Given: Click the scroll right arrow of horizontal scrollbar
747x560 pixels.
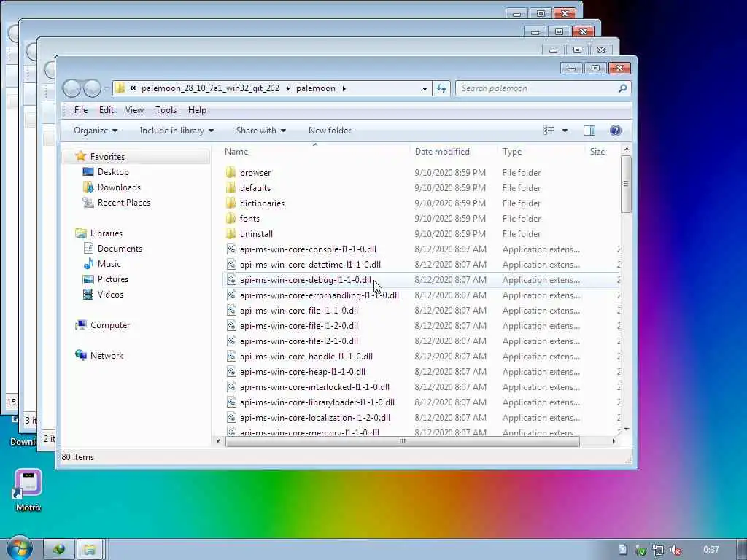Looking at the screenshot, I should pyautogui.click(x=614, y=441).
